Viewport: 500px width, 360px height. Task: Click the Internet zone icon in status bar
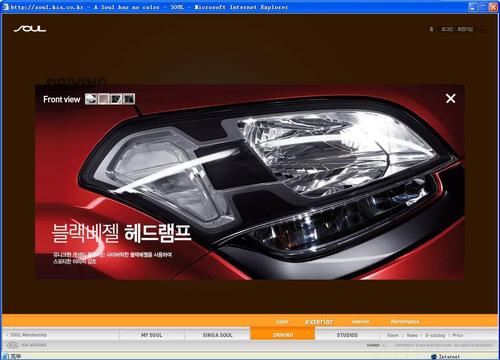[434, 357]
